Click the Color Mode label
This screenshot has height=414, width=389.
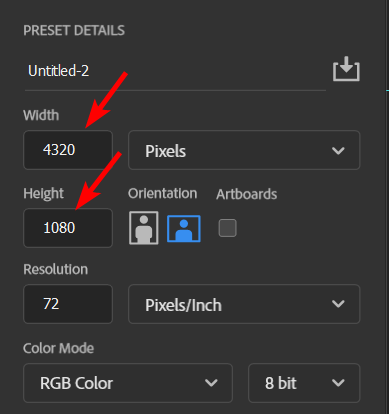pos(59,348)
